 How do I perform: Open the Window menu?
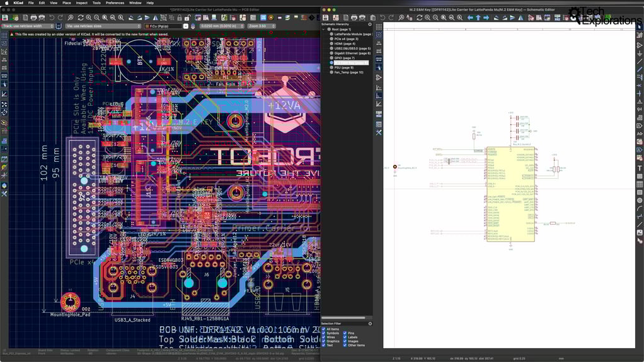(x=135, y=3)
